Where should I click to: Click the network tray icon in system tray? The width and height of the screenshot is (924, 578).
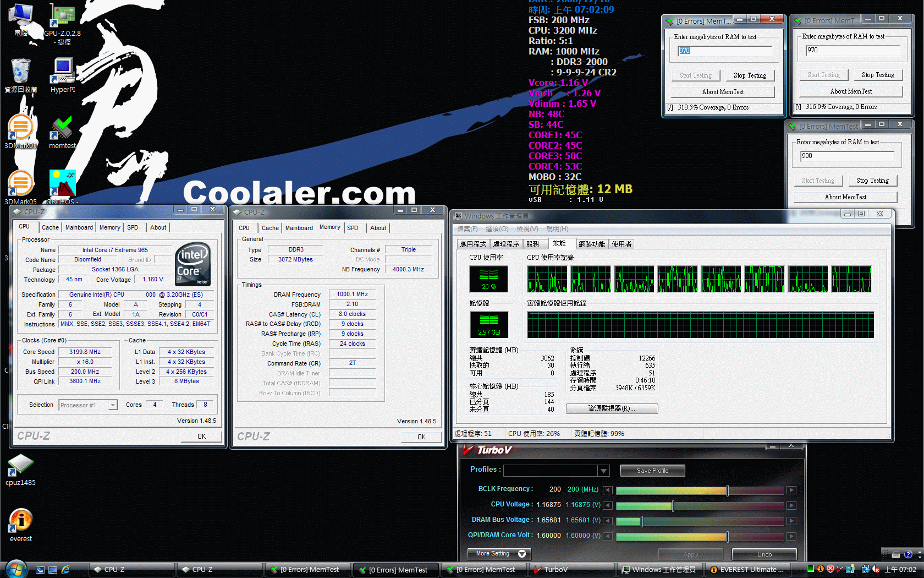[x=865, y=569]
